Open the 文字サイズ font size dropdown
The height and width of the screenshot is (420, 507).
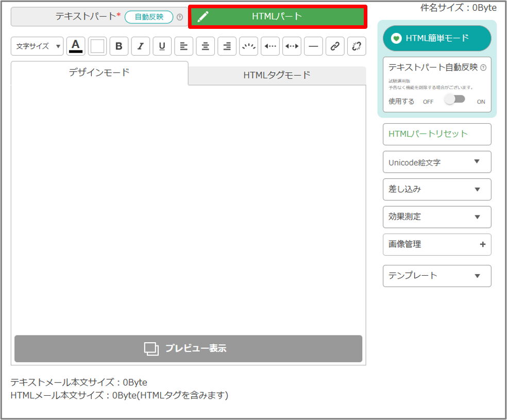(37, 46)
